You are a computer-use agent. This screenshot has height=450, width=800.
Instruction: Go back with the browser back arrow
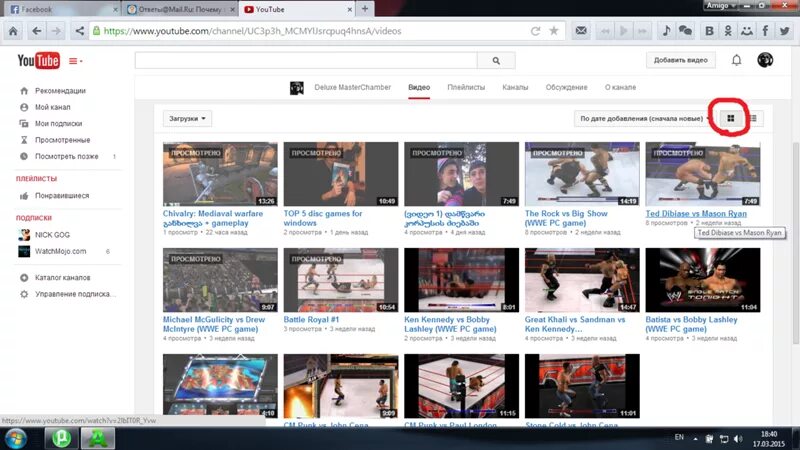point(36,31)
